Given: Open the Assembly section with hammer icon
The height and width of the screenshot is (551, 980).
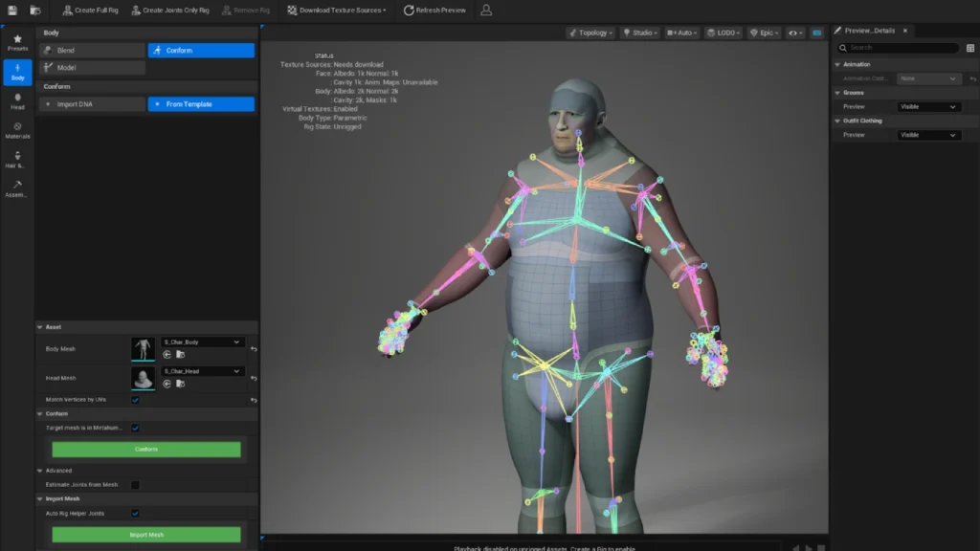Looking at the screenshot, I should pyautogui.click(x=17, y=188).
